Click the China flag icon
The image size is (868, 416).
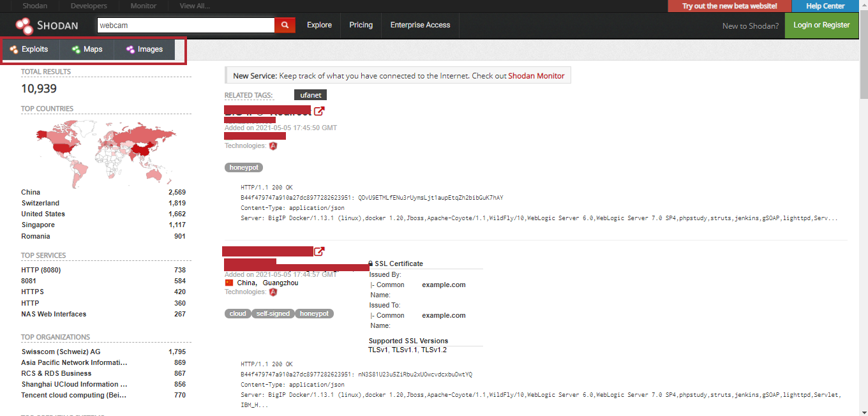point(229,283)
